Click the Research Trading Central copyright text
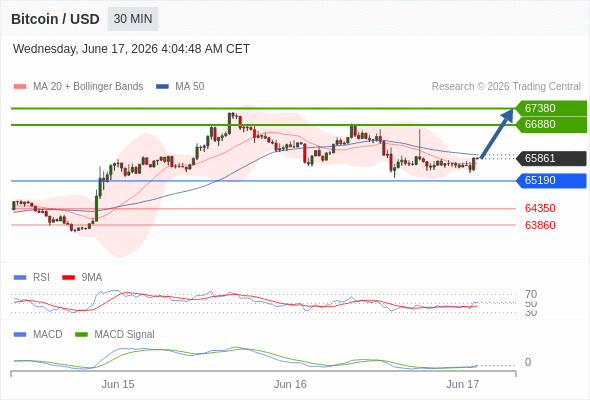Viewport: 590px width, 400px height. coord(506,87)
